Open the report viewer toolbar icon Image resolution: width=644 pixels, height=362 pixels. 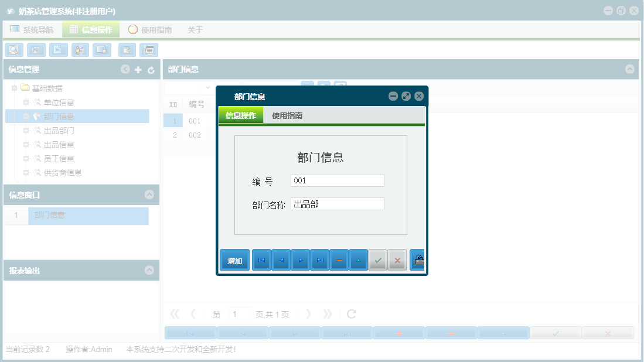(x=36, y=50)
